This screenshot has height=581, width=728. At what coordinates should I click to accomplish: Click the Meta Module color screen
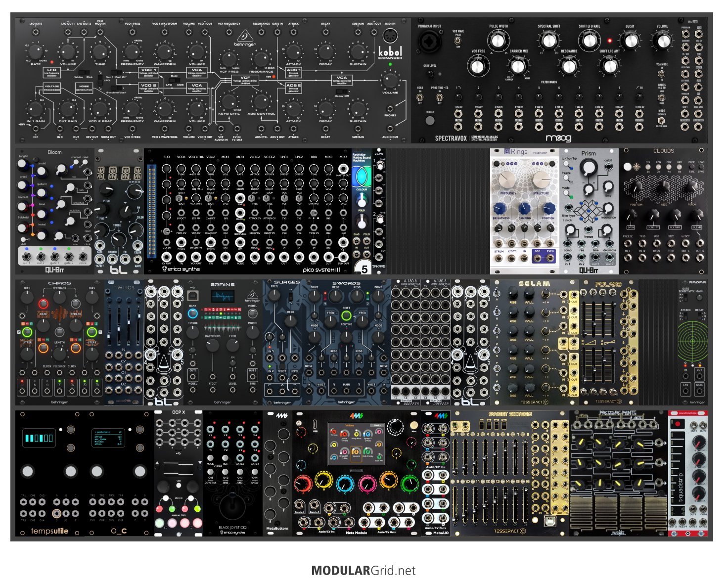tap(356, 443)
